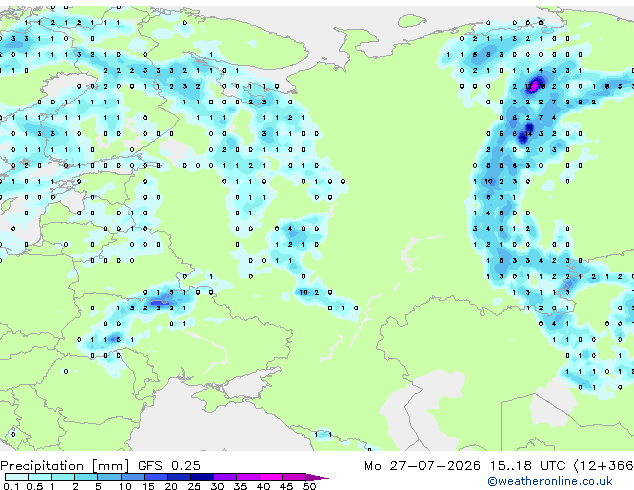This screenshot has width=634, height=490.
Task: Select the darkest navy 25–30 mm swatch
Action: pyautogui.click(x=202, y=477)
